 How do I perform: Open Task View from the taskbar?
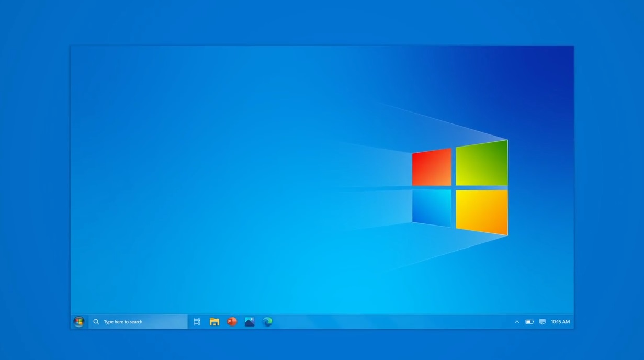[197, 322]
